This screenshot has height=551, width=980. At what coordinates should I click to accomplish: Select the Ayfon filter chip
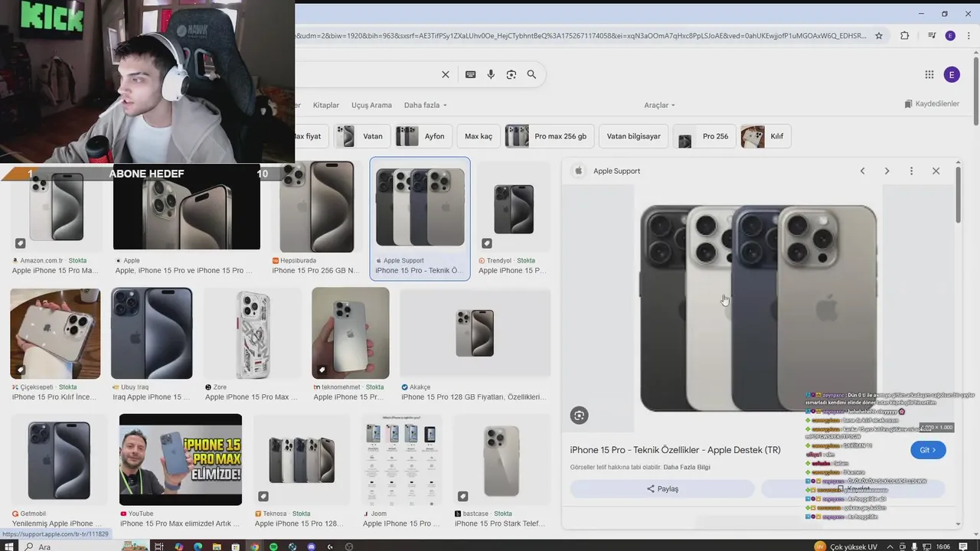tap(424, 136)
